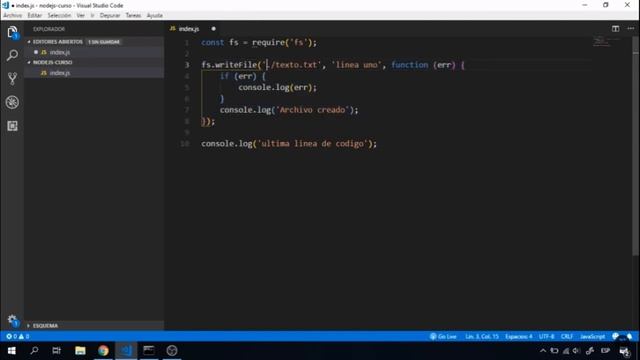640x360 pixels.
Task: Select index.js under NODEJS-CURSO folder
Action: tap(94, 73)
